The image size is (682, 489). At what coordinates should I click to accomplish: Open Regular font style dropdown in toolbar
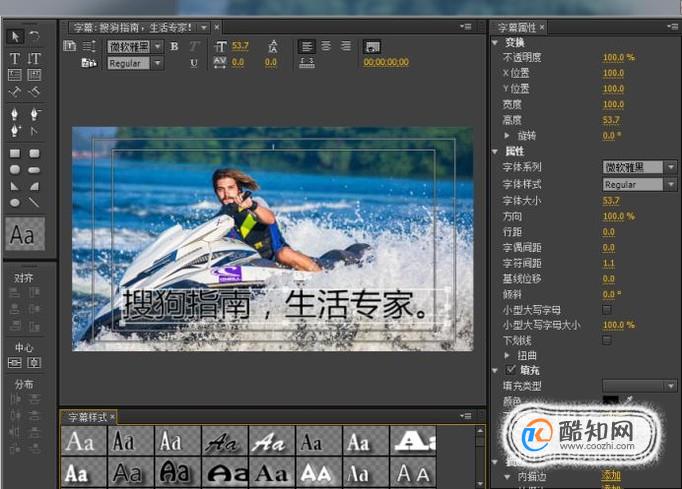[157, 63]
